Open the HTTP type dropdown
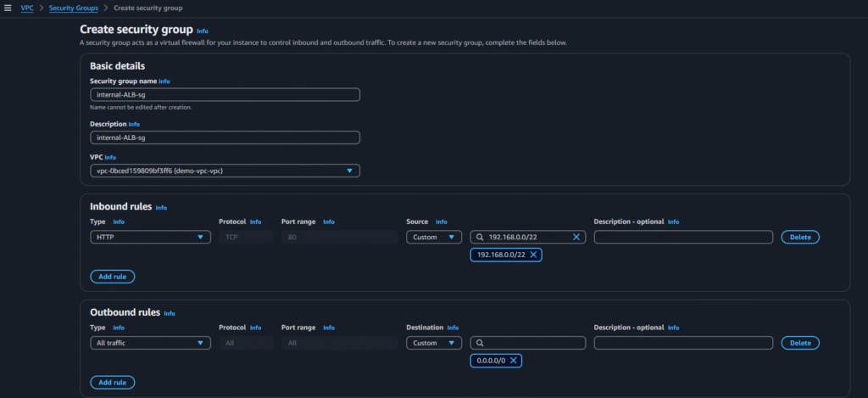This screenshot has height=398, width=868. 150,238
